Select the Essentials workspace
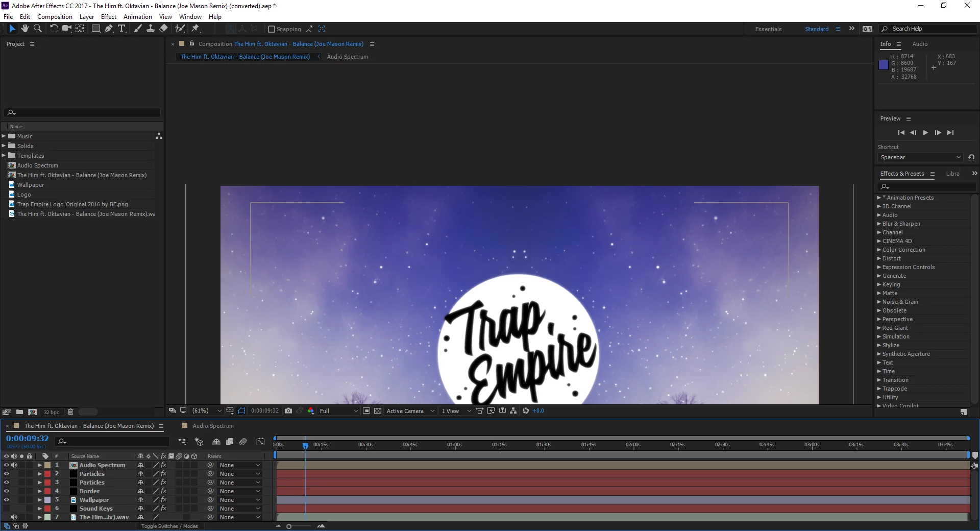Image resolution: width=980 pixels, height=531 pixels. 768,29
